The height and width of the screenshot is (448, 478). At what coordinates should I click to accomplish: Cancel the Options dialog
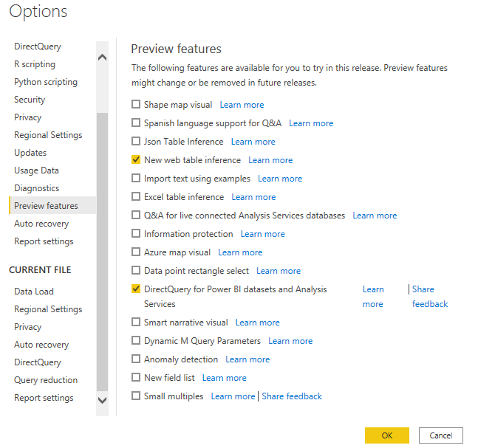(x=440, y=435)
